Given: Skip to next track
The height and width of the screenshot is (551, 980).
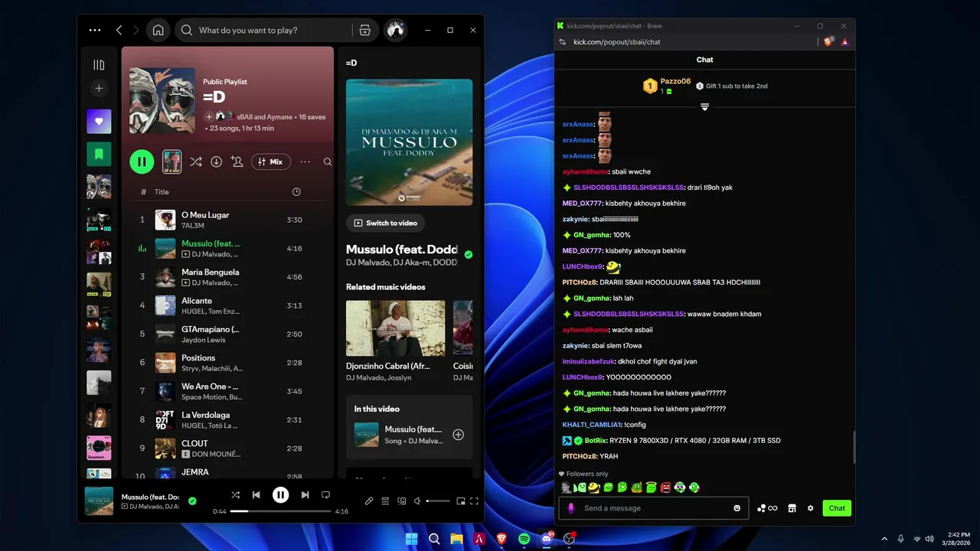Looking at the screenshot, I should (x=305, y=495).
